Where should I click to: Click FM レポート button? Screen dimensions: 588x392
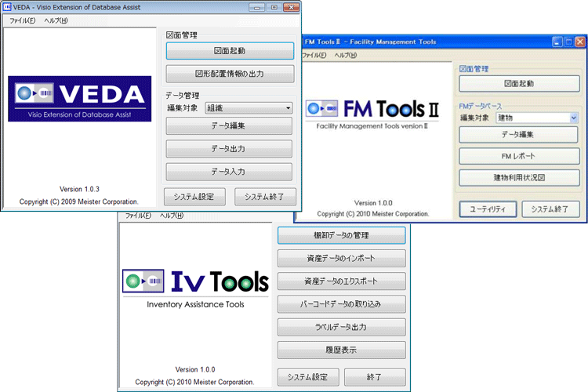[x=519, y=156]
